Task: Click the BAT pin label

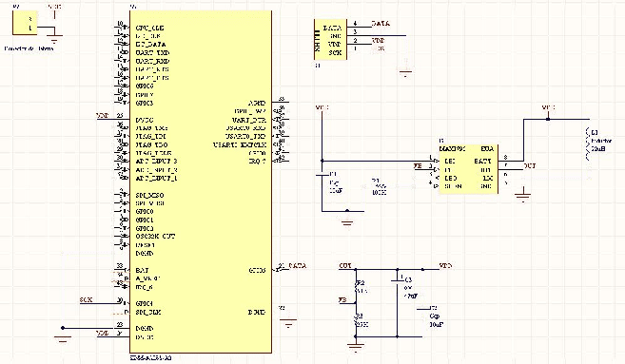Action: 143,271
